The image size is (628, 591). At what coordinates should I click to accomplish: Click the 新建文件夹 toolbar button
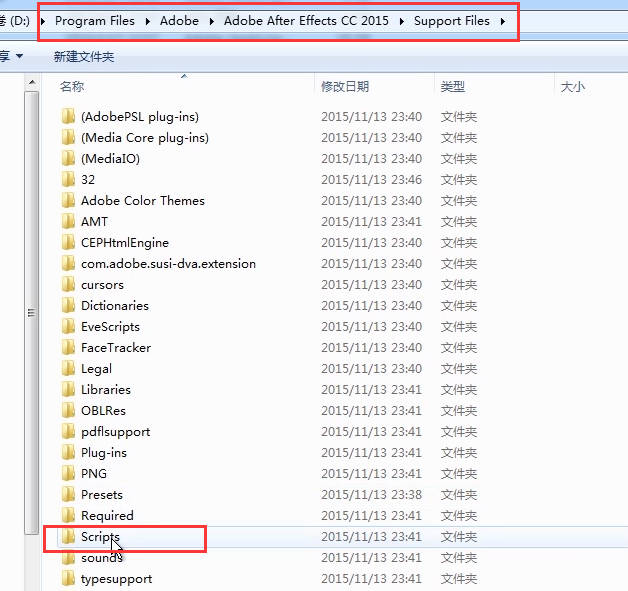click(84, 56)
